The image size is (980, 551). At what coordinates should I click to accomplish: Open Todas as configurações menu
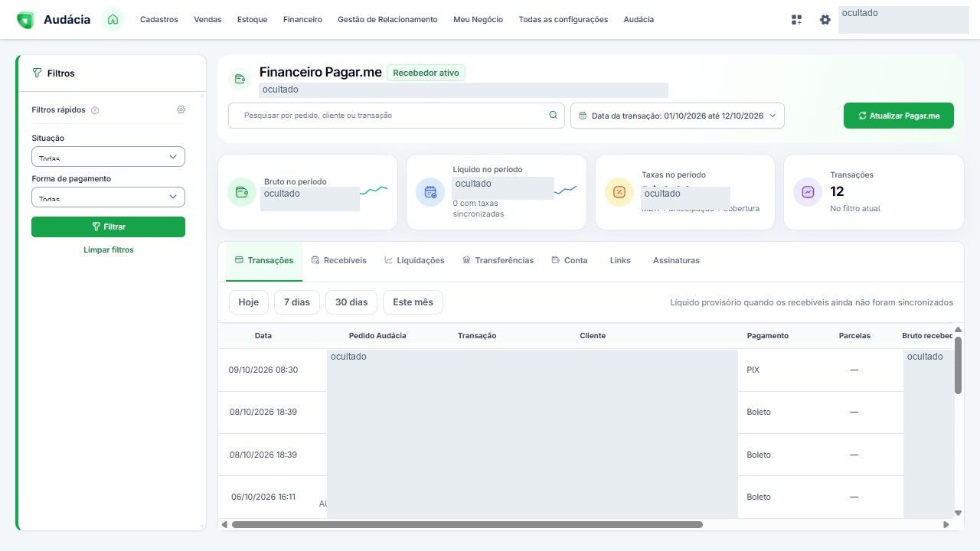[563, 20]
